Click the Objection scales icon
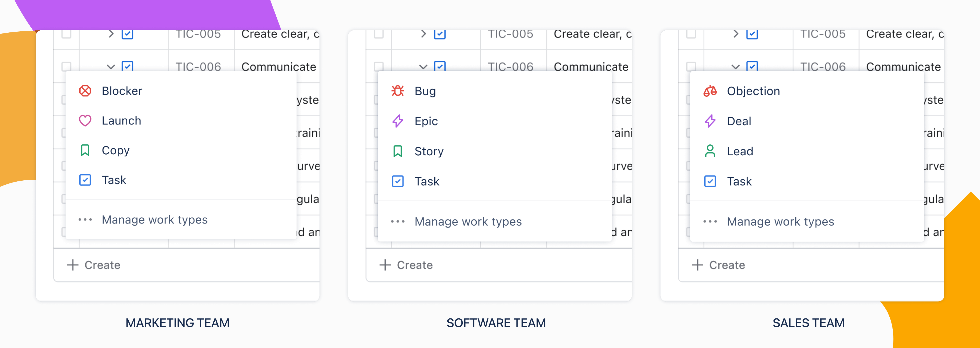Screen dimensions: 980x348 tap(710, 91)
